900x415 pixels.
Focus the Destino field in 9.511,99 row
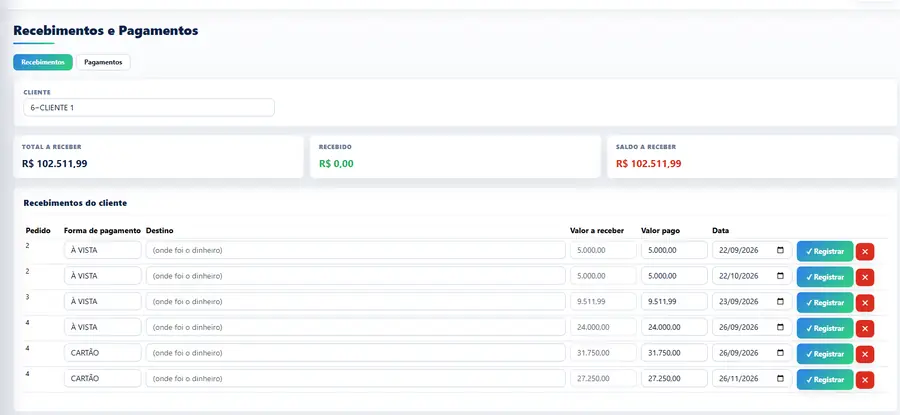(x=355, y=301)
